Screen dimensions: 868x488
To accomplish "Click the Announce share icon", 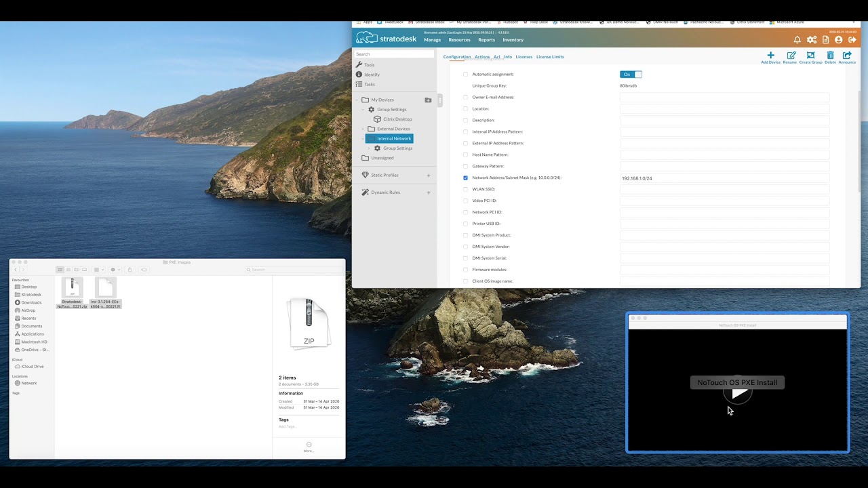I will tap(847, 55).
